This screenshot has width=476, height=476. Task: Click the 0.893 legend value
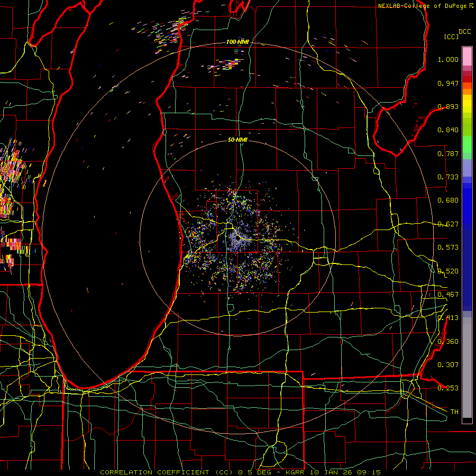(x=448, y=106)
